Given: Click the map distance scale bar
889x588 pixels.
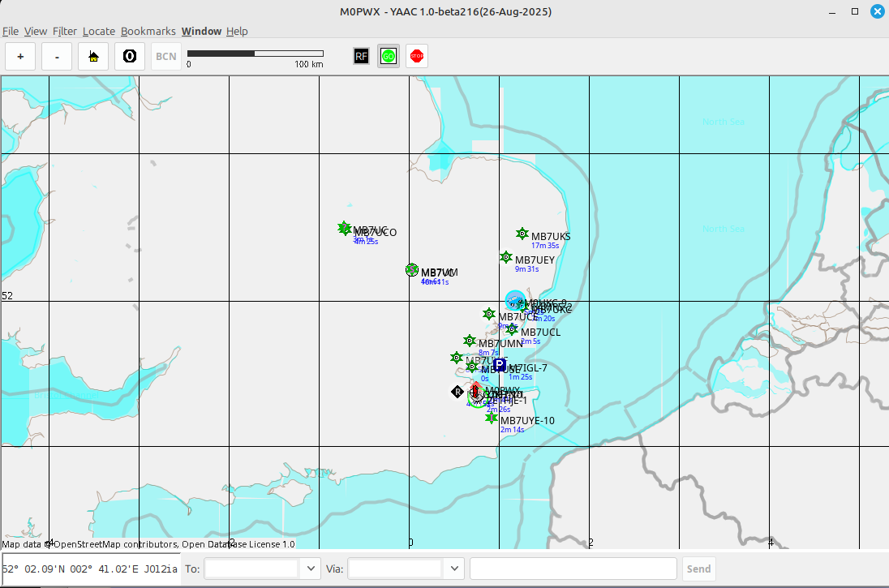Looking at the screenshot, I should click(255, 54).
